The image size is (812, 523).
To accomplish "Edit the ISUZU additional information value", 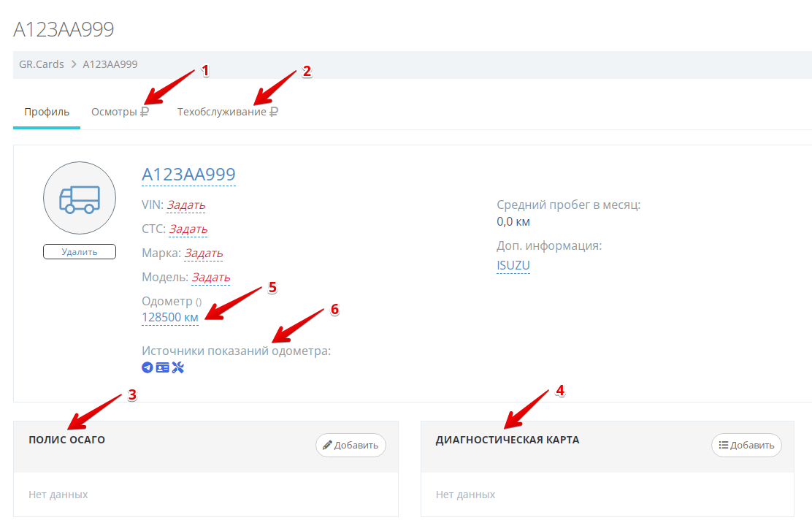I will click(513, 265).
